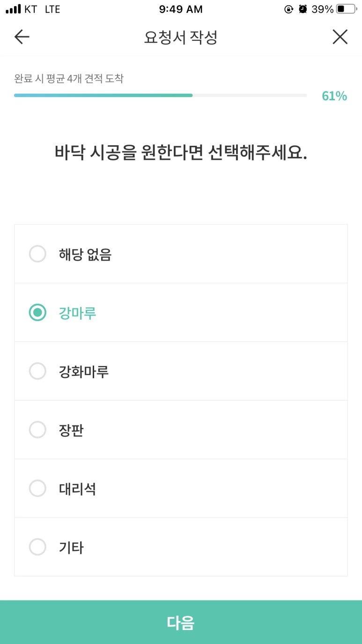Choose the 기타 radio button
Viewport: 362px width, 644px height.
tap(37, 547)
